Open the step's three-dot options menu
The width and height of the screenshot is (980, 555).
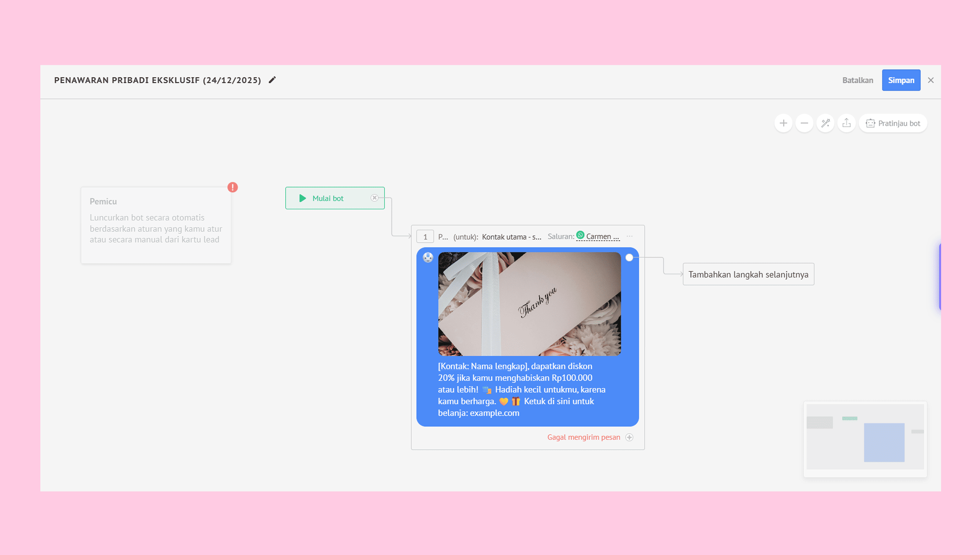[x=629, y=236]
